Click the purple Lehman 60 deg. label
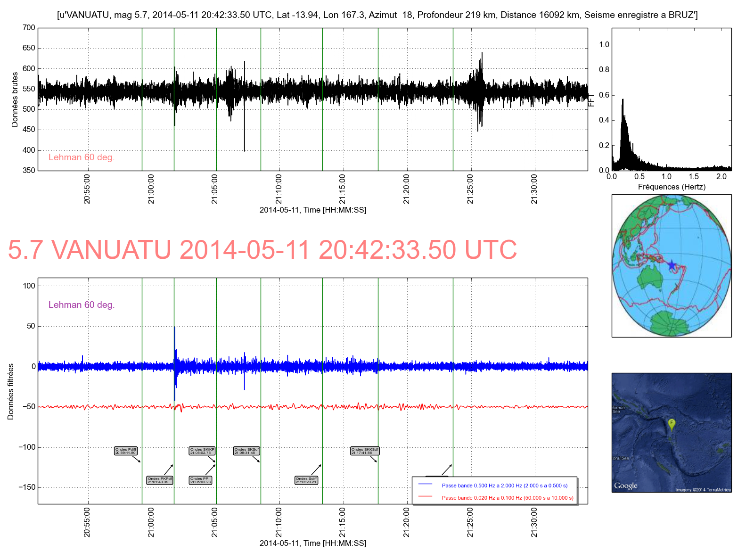 [x=82, y=305]
